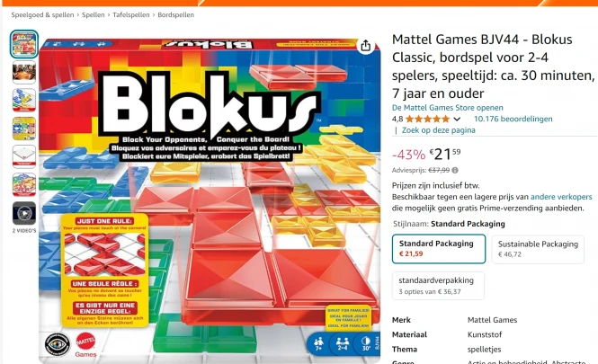The image size is (598, 364).
Task: Choose the Sustainable Packaging option
Action: [538, 249]
